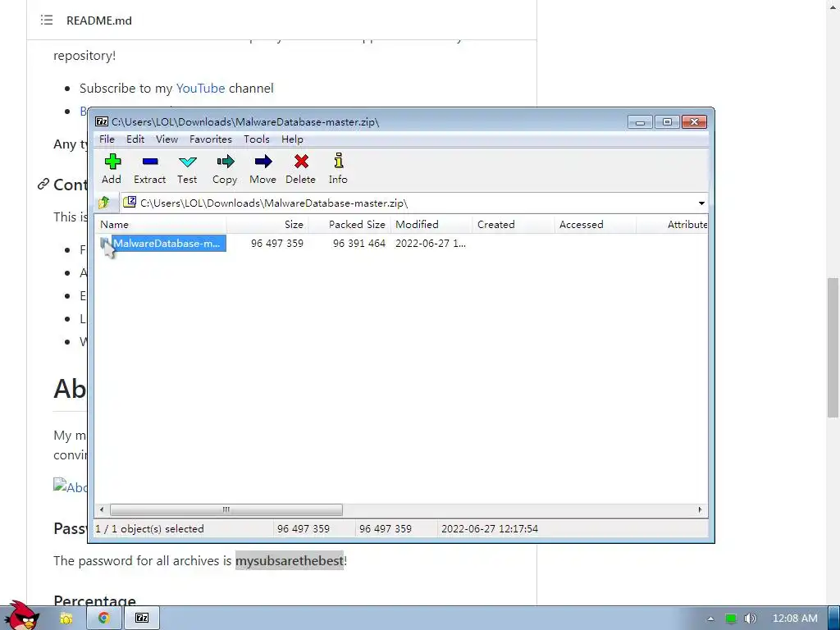Image resolution: width=840 pixels, height=630 pixels.
Task: Select MalwareDatabase-m... folder icon in list
Action: [106, 243]
